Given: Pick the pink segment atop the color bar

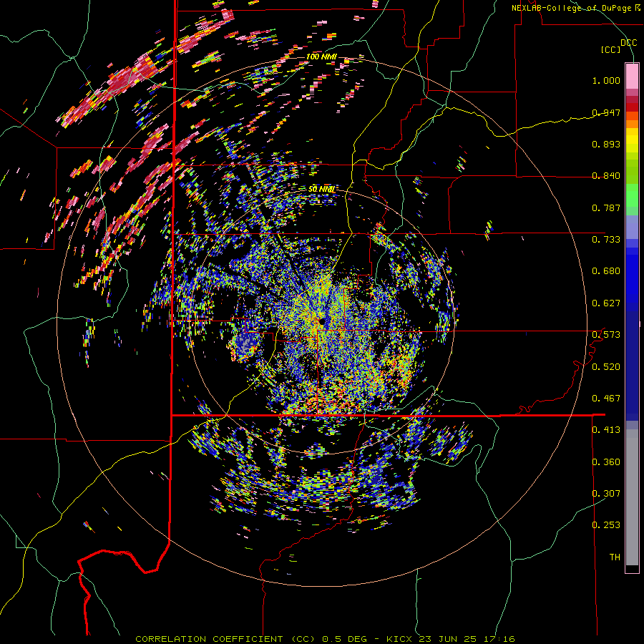Looking at the screenshot, I should coord(632,76).
